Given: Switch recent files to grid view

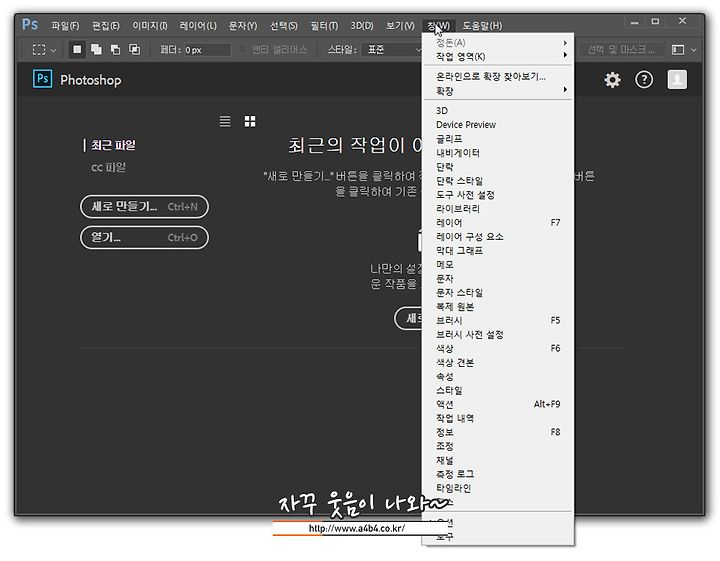Looking at the screenshot, I should tap(250, 121).
